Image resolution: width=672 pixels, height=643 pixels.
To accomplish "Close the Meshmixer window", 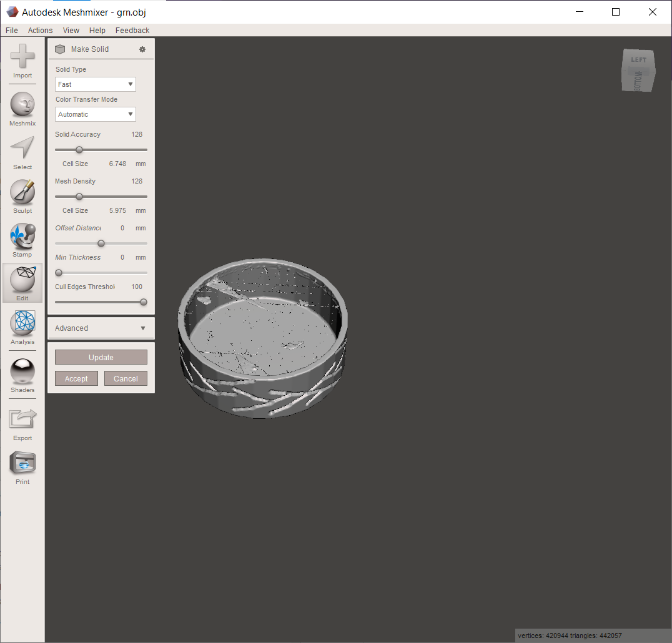I will (652, 12).
